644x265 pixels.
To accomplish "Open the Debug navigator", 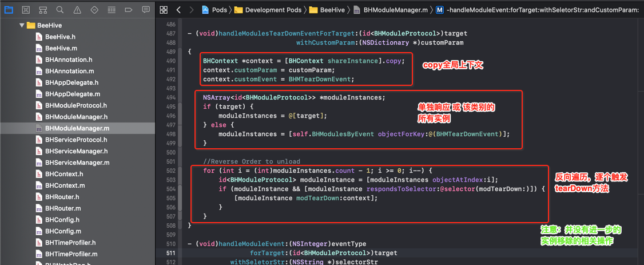I will pos(111,10).
